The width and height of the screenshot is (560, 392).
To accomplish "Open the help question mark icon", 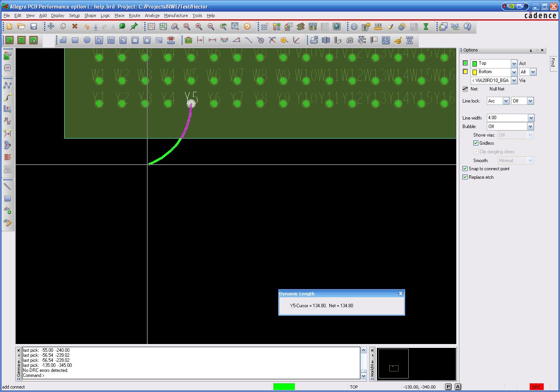I will [x=468, y=27].
